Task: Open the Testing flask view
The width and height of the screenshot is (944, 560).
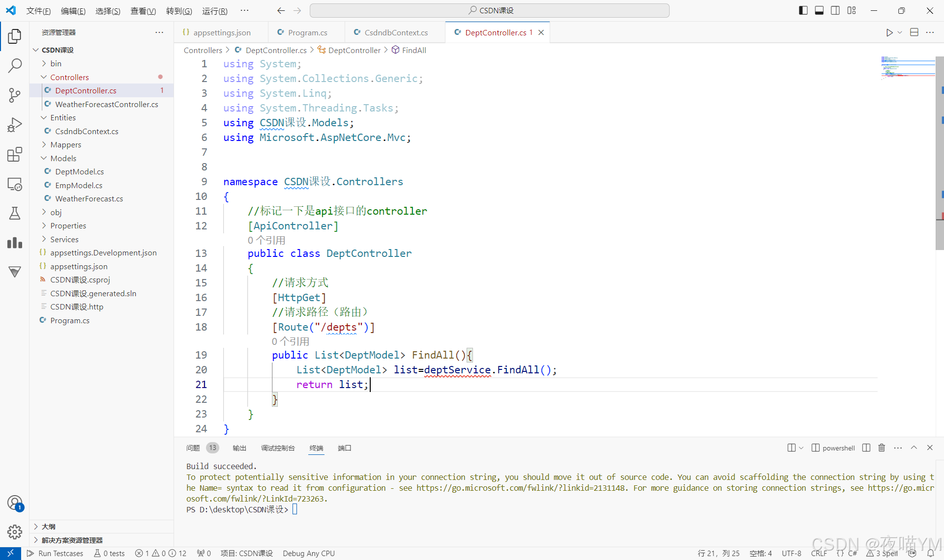Action: click(15, 213)
